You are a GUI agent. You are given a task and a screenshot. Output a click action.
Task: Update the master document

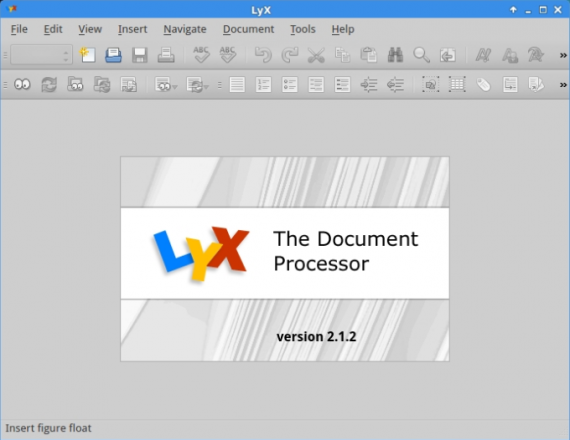tap(102, 85)
